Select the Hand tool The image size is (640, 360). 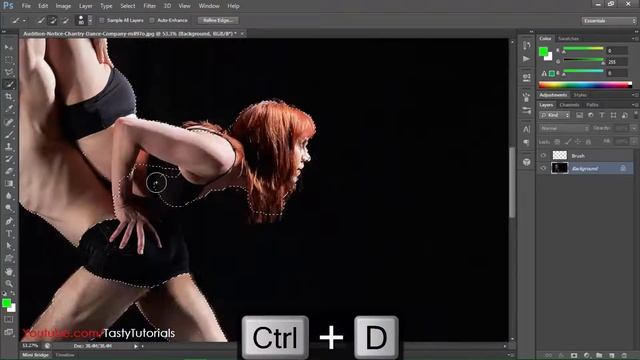[x=9, y=271]
